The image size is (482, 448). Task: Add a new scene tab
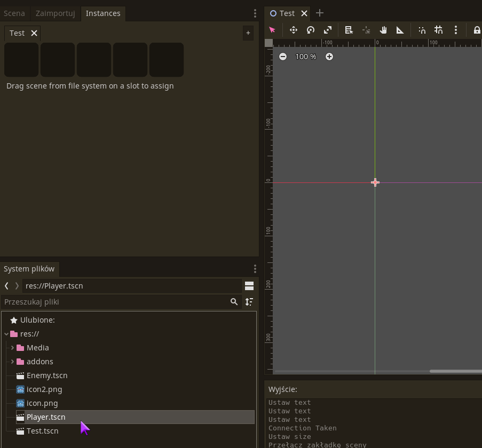[x=320, y=13]
